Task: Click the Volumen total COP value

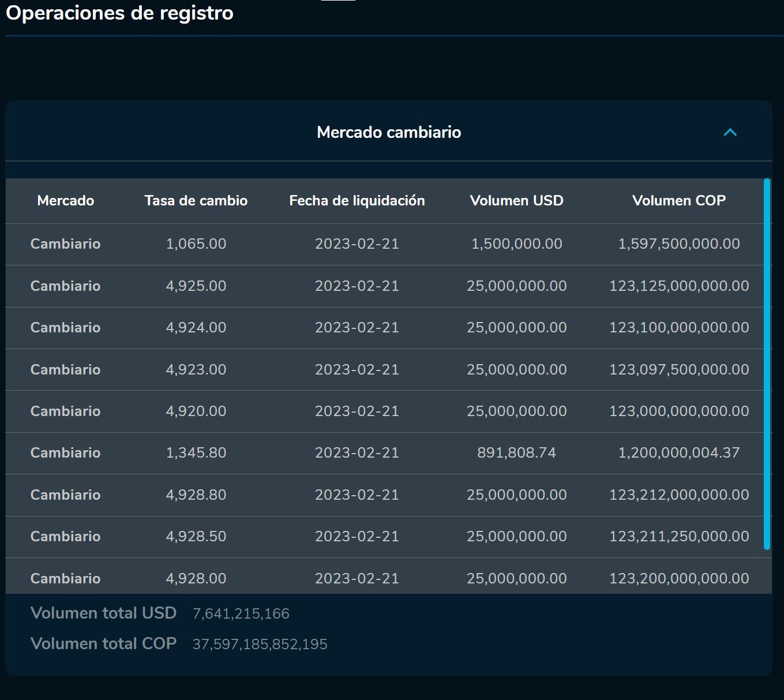Action: coord(260,644)
